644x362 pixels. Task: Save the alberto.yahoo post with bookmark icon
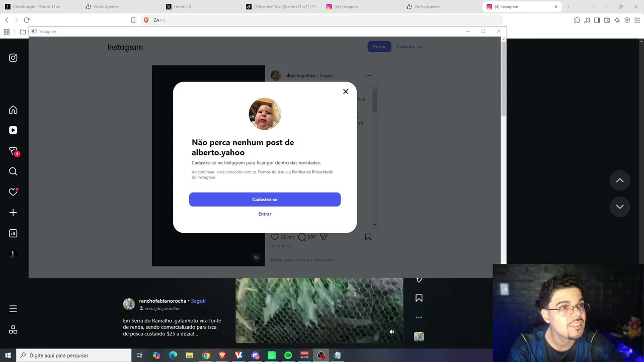(368, 237)
